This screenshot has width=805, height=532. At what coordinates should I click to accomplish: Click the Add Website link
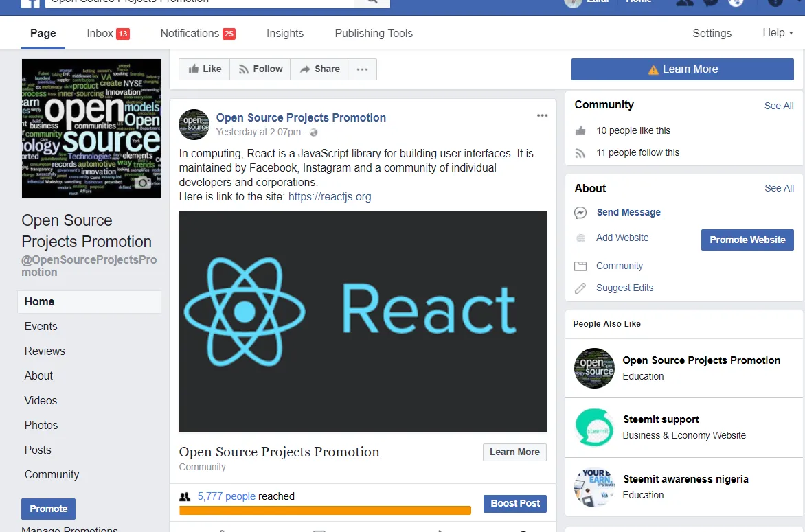coord(622,238)
